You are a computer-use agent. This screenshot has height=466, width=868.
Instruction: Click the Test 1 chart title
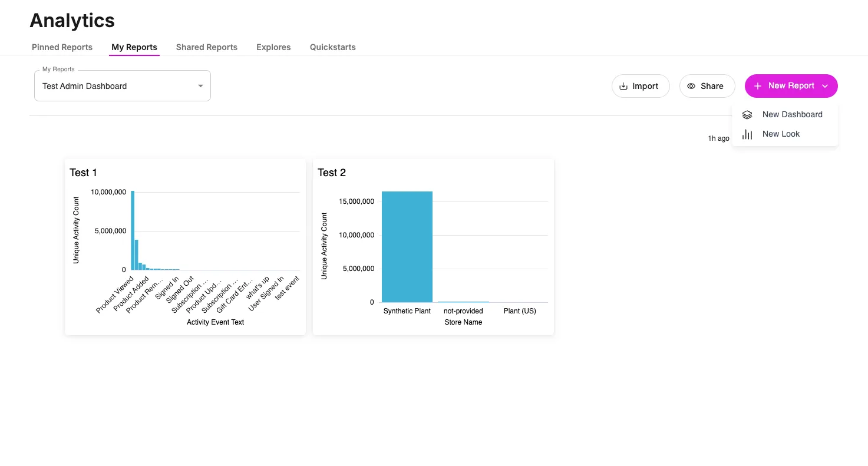(x=83, y=173)
